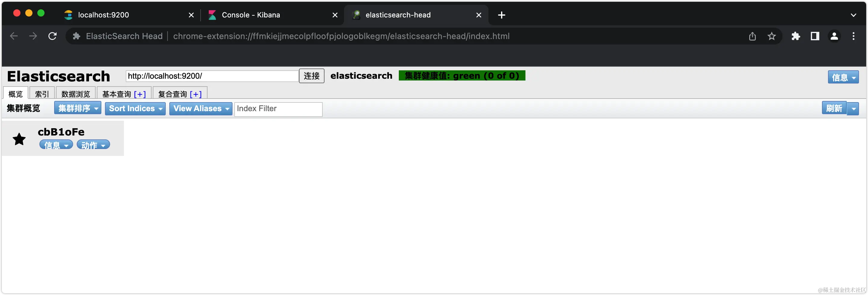Open the Extensions toolbar menu
Viewport: 868px width, 295px height.
pyautogui.click(x=796, y=36)
